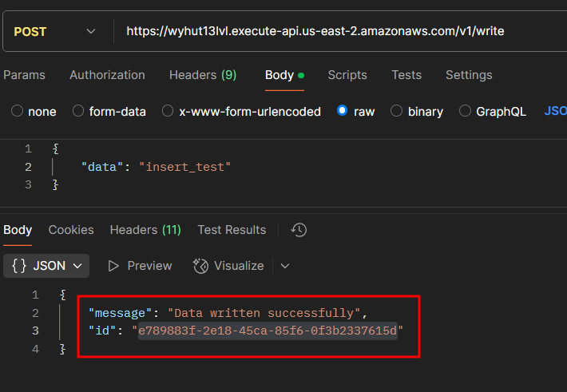Select the raw body type radio
Viewport: 567px width, 392px height.
pos(342,111)
